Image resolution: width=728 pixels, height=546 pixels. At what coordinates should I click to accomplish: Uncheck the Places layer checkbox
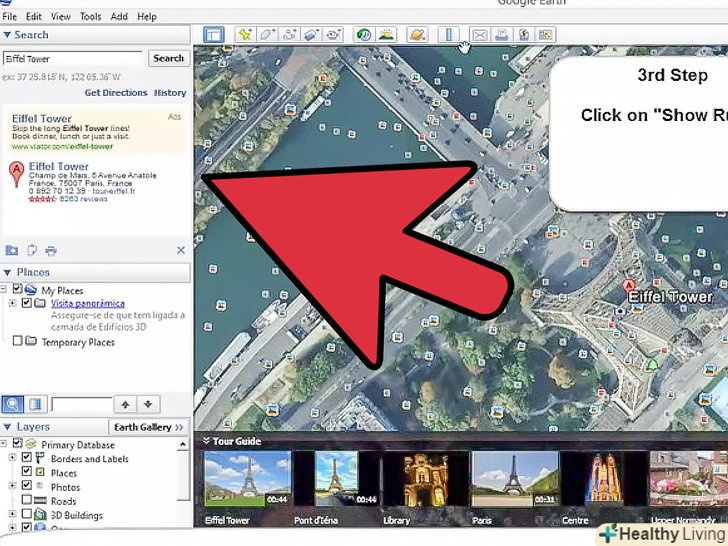26,472
